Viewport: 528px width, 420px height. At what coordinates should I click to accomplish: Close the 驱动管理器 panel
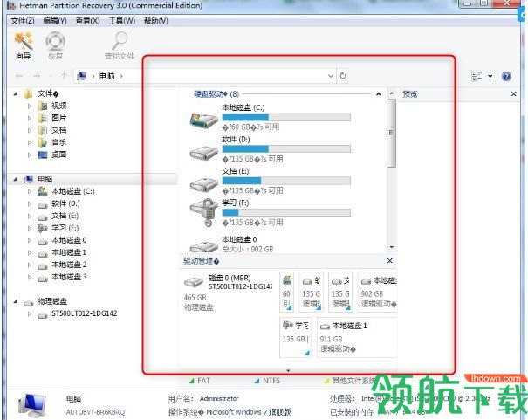pos(389,261)
